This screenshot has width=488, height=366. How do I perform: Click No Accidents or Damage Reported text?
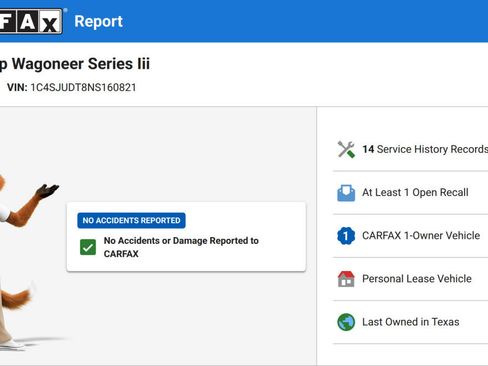click(181, 247)
